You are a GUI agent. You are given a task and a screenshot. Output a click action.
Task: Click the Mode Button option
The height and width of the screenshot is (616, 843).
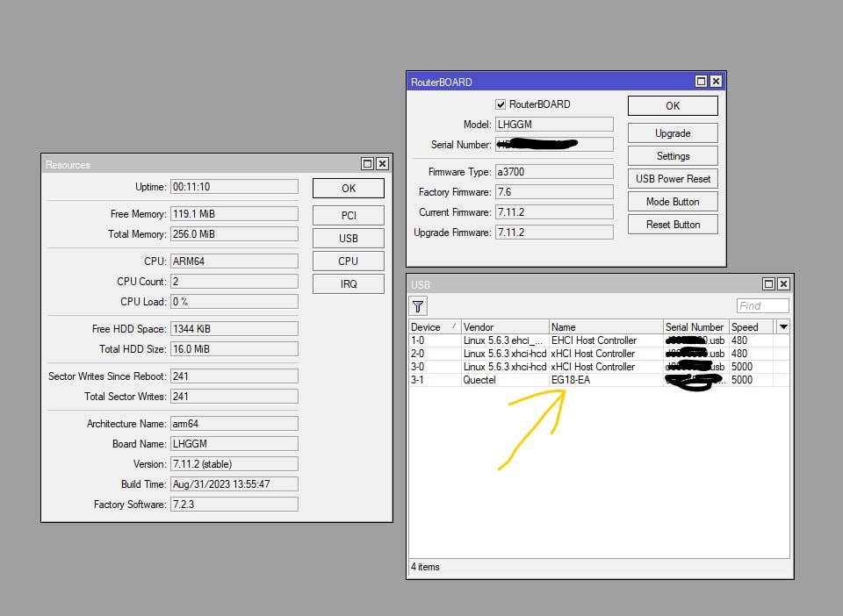673,201
